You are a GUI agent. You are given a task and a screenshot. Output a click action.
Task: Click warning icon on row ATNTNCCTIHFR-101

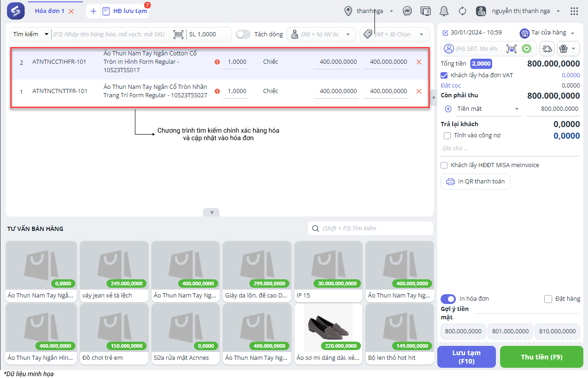217,62
